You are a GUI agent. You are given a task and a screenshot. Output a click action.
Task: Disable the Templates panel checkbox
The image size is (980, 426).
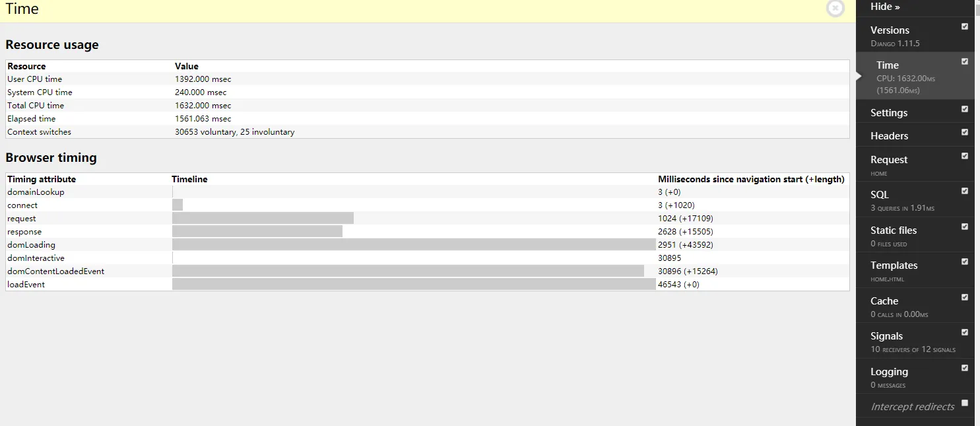click(965, 262)
